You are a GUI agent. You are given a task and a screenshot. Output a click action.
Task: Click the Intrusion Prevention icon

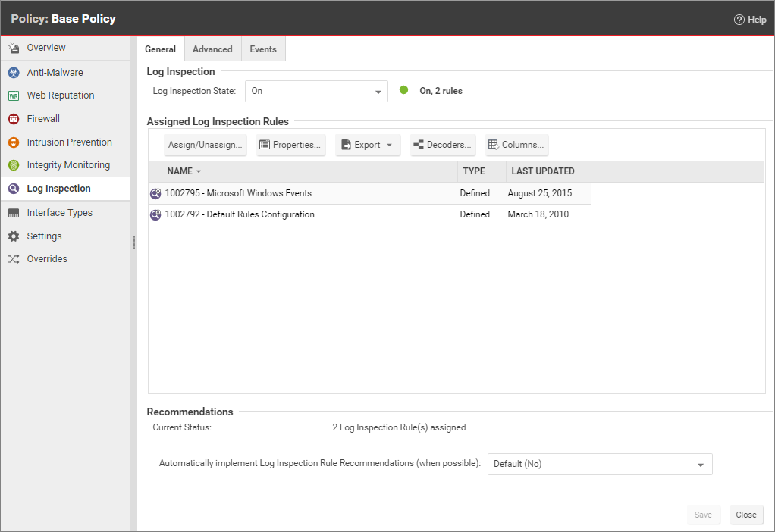14,142
